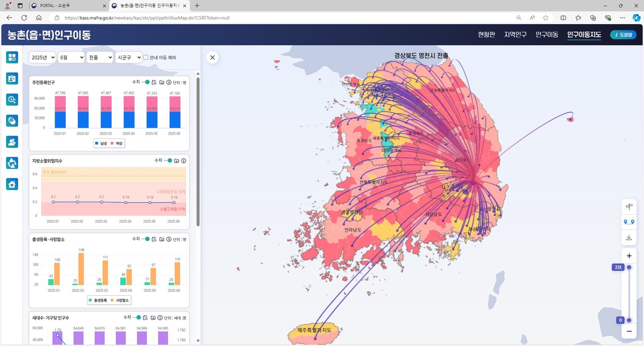The height and width of the screenshot is (346, 644).
Task: Click 제주특별자치도 on the map
Action: click(x=314, y=330)
